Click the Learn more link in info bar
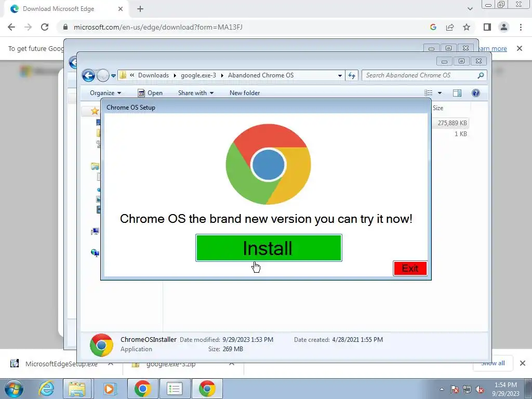Screen dimensions: 532x399 tap(492, 48)
